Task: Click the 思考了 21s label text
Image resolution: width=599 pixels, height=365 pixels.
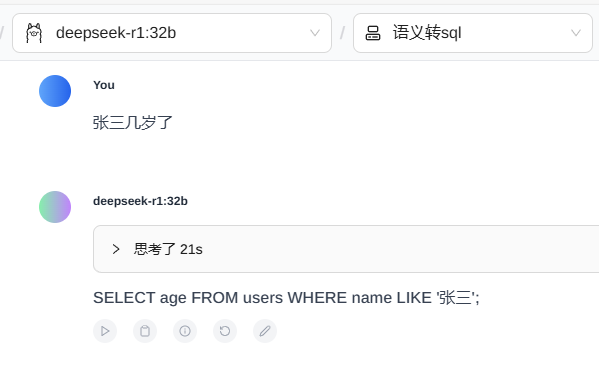Action: coord(168,249)
